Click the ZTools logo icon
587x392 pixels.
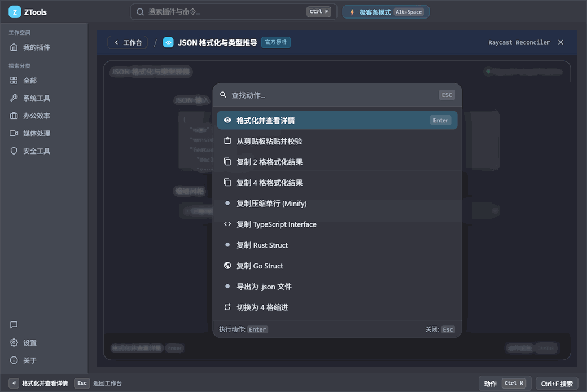(x=15, y=12)
